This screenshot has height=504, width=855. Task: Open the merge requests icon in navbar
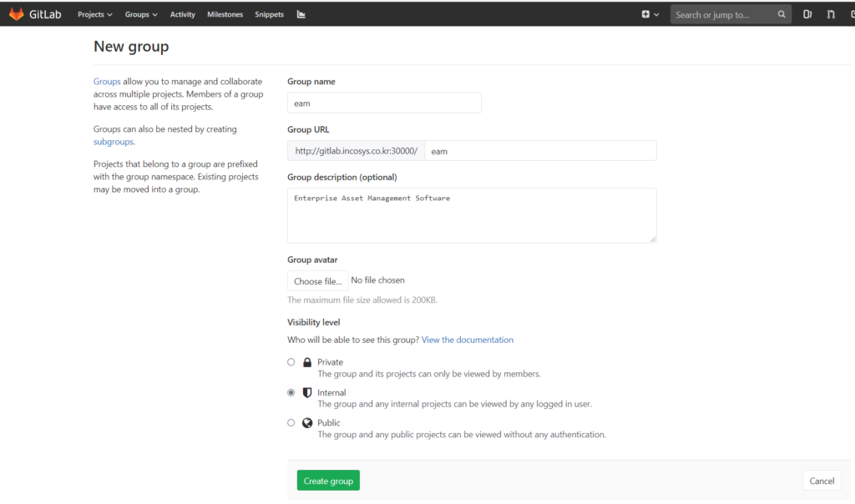tap(831, 14)
